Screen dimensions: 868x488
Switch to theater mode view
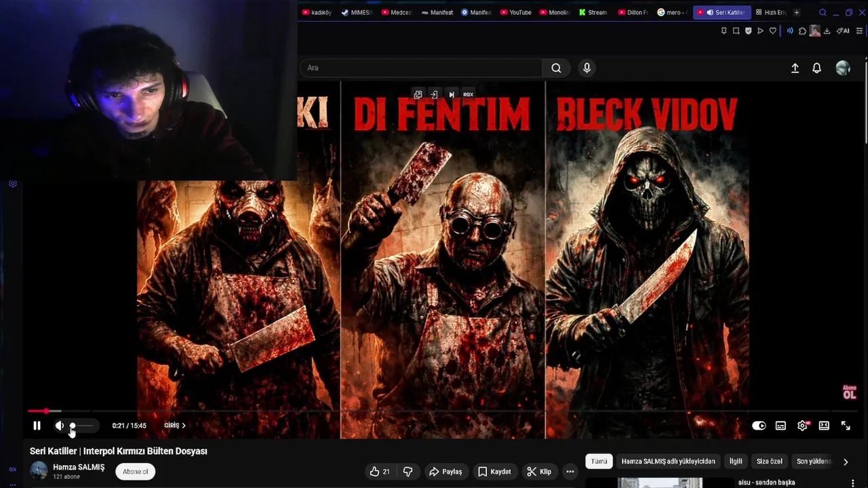[824, 426]
